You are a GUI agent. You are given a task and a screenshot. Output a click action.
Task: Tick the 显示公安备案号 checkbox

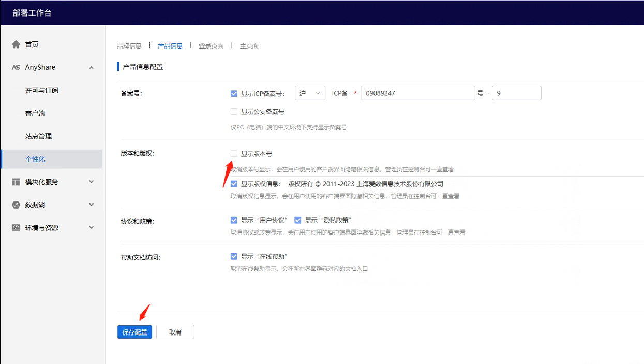click(x=234, y=111)
